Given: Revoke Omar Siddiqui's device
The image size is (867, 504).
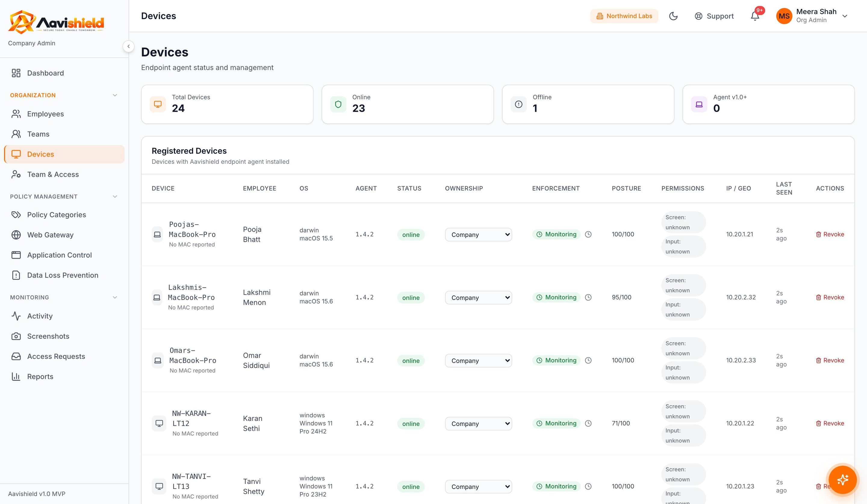Looking at the screenshot, I should point(830,360).
